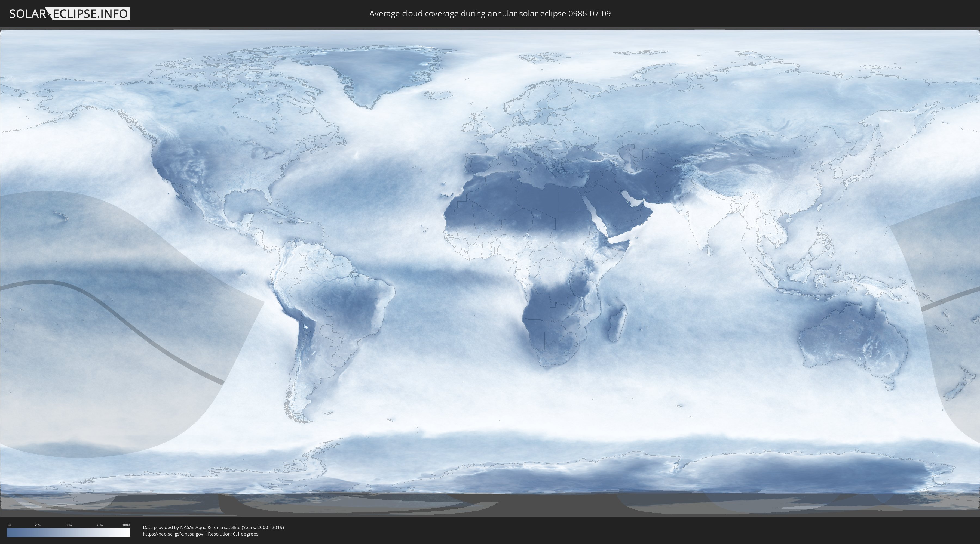The width and height of the screenshot is (980, 544).
Task: Open the https://neo.sci.gsfc.nasa.gov link text
Action: (x=173, y=534)
